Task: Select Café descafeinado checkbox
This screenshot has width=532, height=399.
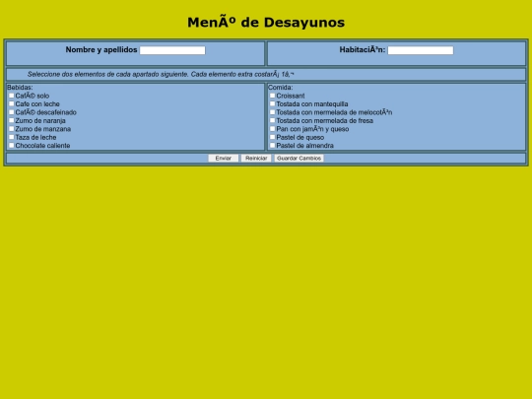Action: point(12,112)
